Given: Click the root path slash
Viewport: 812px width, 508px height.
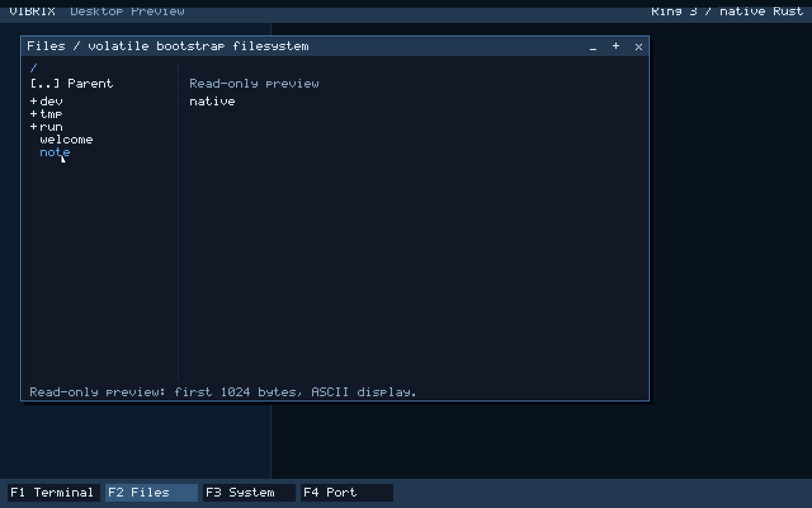Looking at the screenshot, I should click(34, 68).
